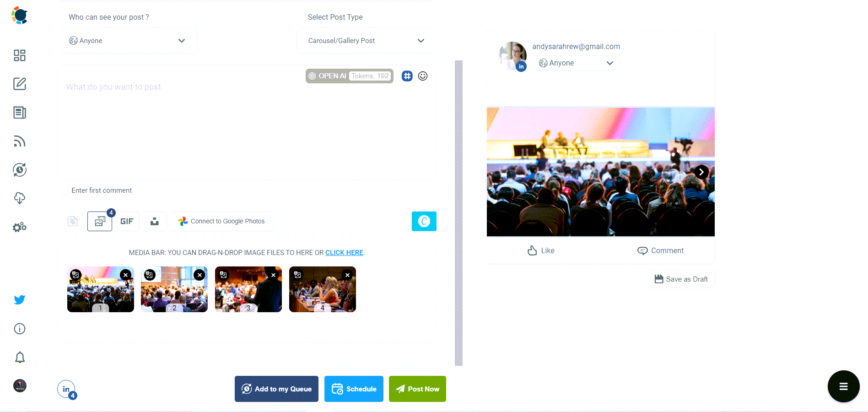Screen dimensions: 868x412
Task: Open the hashtag suggestion tool
Action: (407, 76)
